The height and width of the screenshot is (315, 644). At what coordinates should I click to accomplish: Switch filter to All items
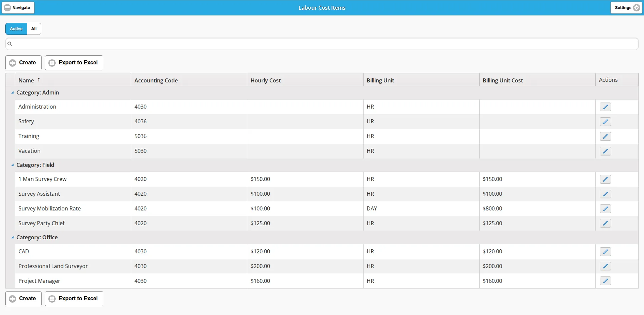34,29
